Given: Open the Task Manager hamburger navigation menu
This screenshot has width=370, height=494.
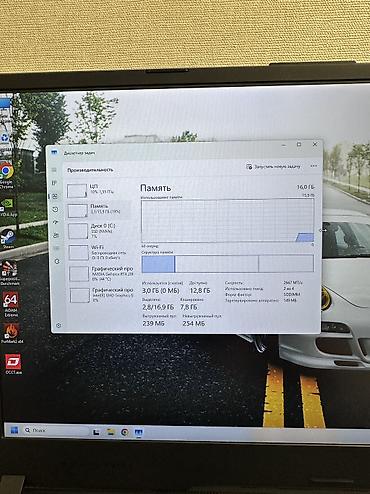Looking at the screenshot, I should [x=54, y=170].
